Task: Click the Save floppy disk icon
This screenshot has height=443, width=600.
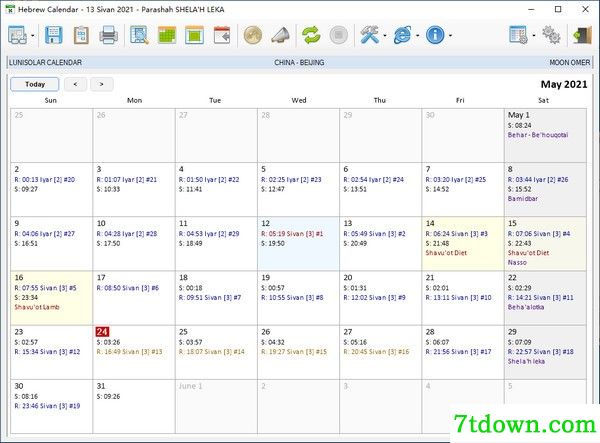Action: [54, 35]
